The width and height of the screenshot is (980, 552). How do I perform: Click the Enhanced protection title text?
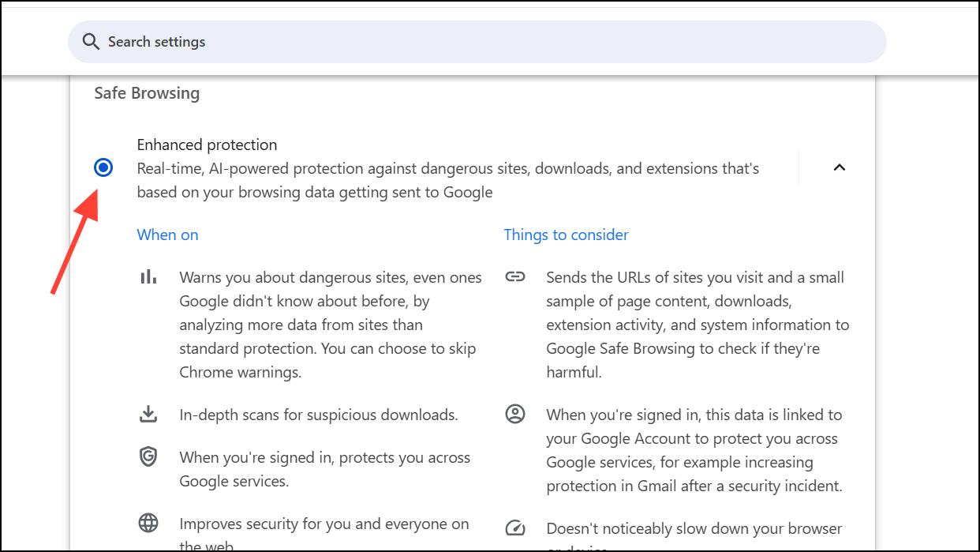click(x=207, y=145)
